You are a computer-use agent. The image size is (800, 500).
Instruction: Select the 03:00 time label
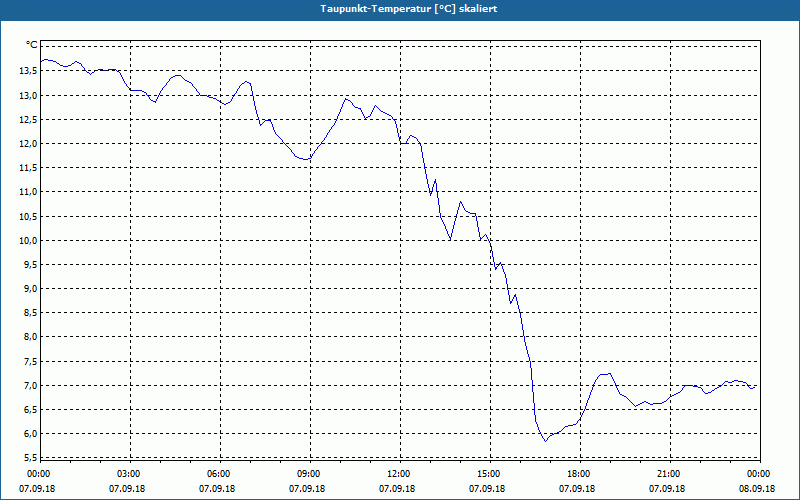pyautogui.click(x=127, y=474)
